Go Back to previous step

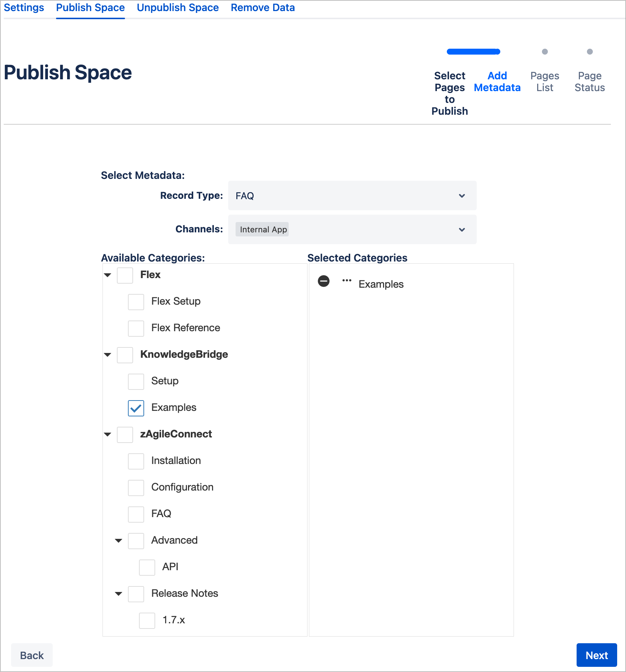[x=32, y=655]
